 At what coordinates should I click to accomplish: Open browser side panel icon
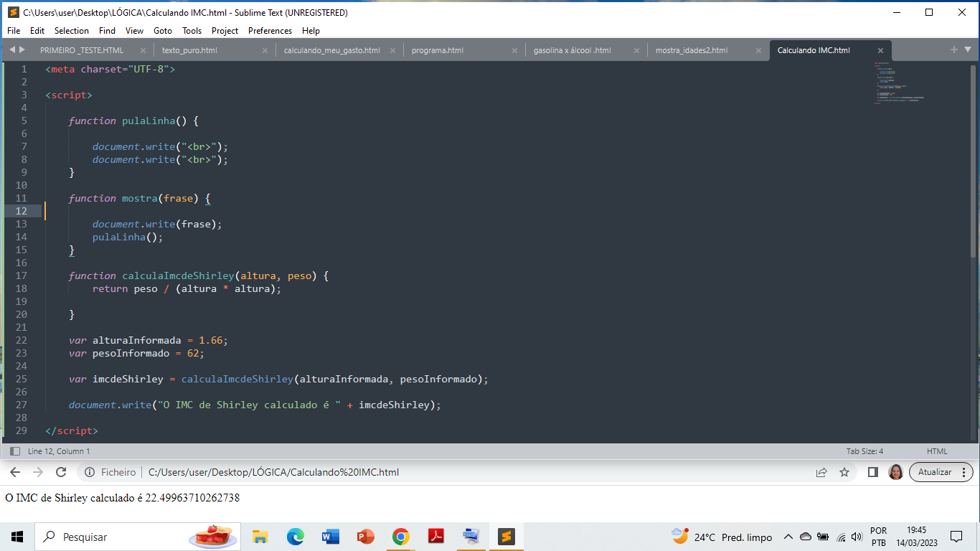point(873,472)
